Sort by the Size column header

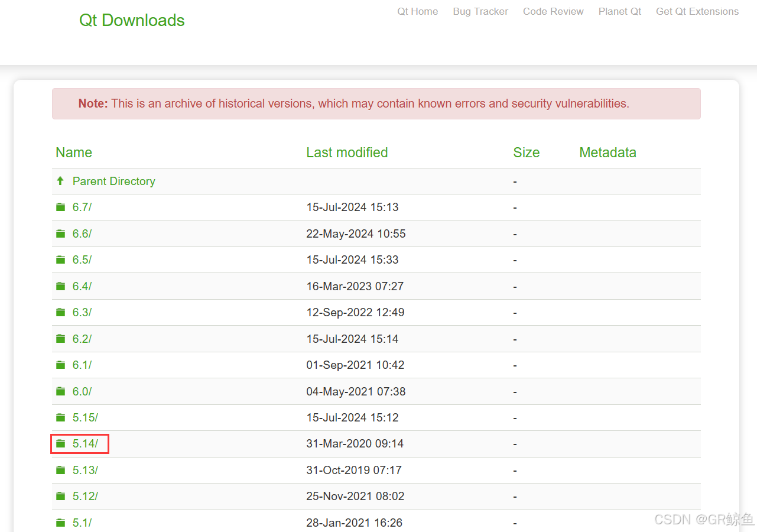click(x=527, y=153)
